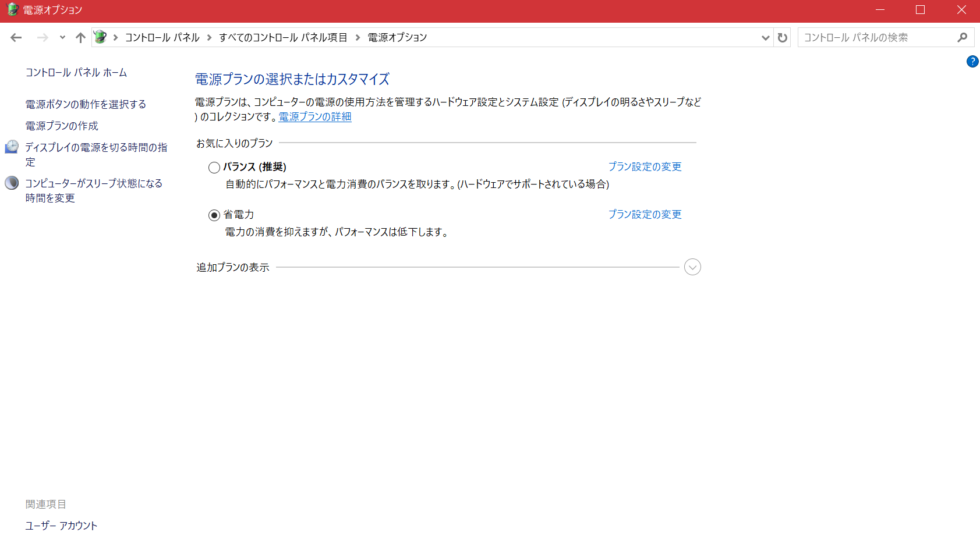Select the 電源オプション breadcrumb
The width and height of the screenshot is (980, 550).
point(397,38)
